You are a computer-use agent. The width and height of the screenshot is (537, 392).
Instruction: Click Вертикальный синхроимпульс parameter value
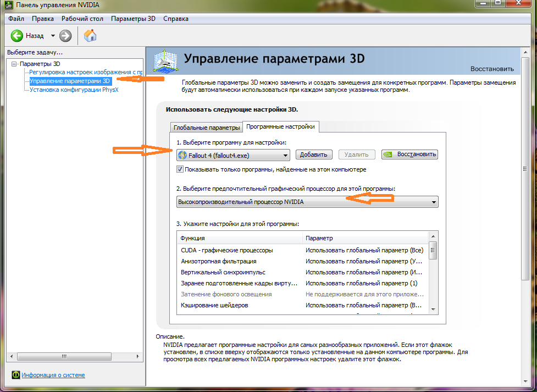pos(364,272)
